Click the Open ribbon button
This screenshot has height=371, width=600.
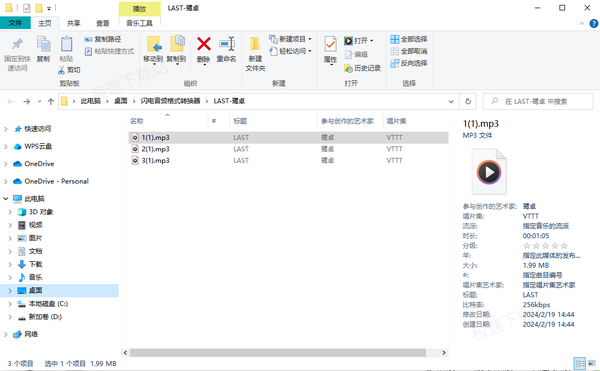(358, 41)
